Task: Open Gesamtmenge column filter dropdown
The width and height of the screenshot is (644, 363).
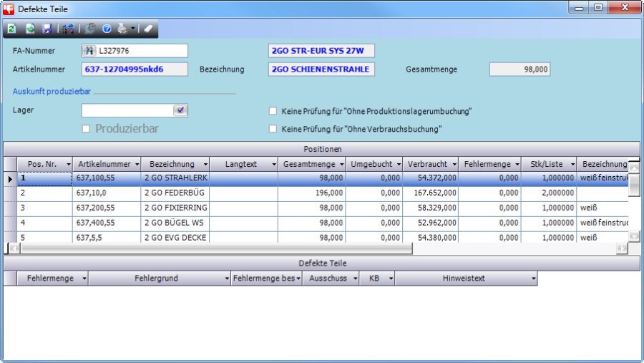Action: coord(341,164)
